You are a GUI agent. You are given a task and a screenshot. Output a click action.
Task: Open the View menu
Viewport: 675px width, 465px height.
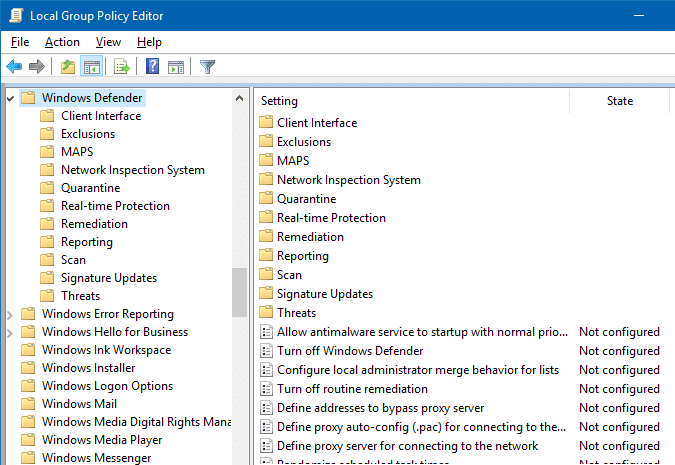[x=108, y=42]
